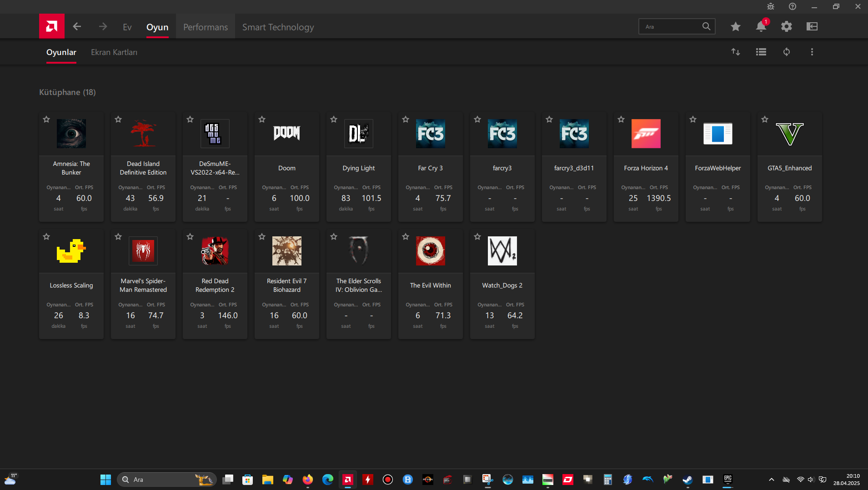Open the three-dot more options menu
868x490 pixels.
(812, 52)
